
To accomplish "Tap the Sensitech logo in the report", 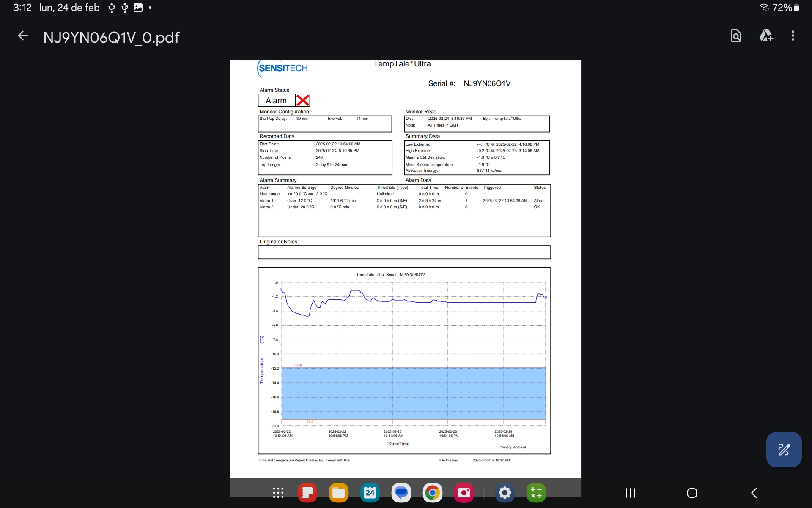I will click(283, 68).
